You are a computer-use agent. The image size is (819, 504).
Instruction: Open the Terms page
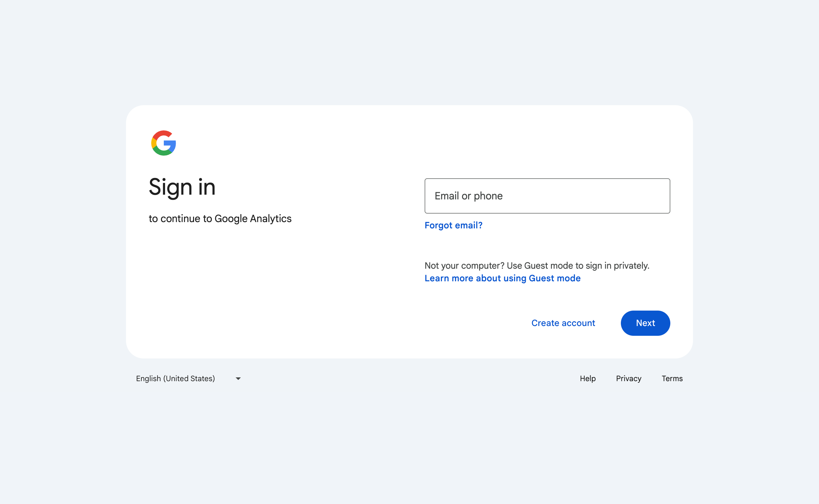(x=672, y=378)
